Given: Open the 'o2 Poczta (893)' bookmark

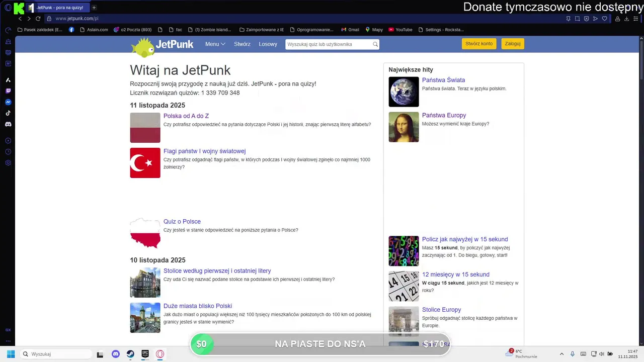Looking at the screenshot, I should 132,30.
